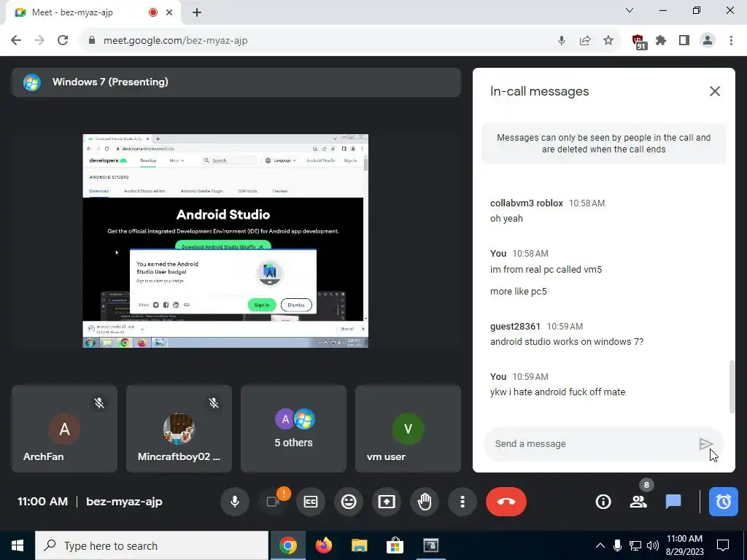Image resolution: width=747 pixels, height=560 pixels.
Task: Click the taskbar microphone tray icon
Action: [x=617, y=545]
